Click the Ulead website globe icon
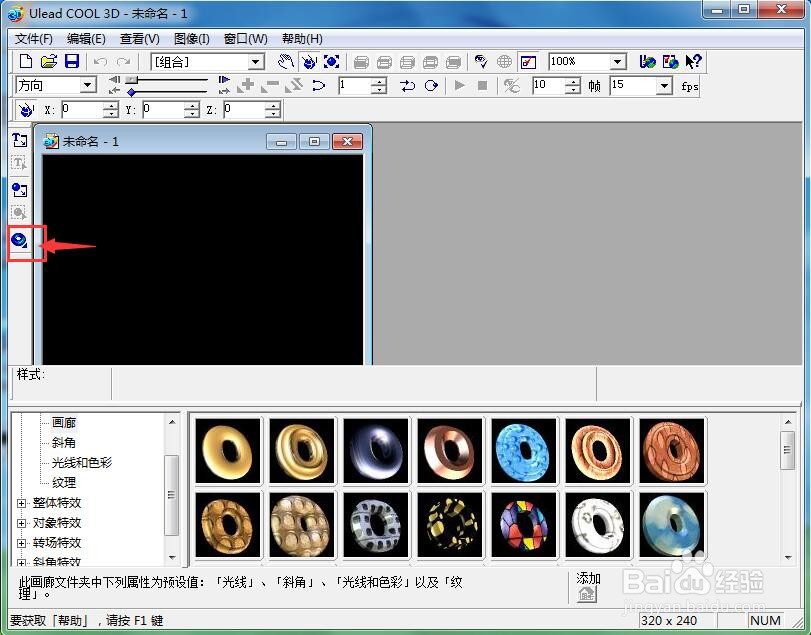This screenshot has height=635, width=811. coord(647,62)
